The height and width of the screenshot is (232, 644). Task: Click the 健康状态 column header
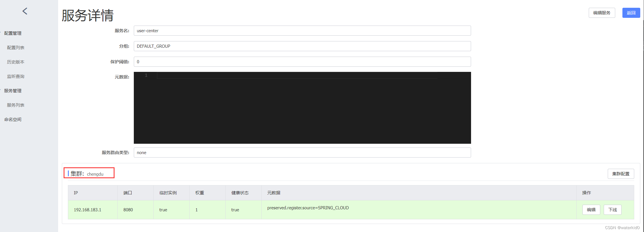point(243,193)
